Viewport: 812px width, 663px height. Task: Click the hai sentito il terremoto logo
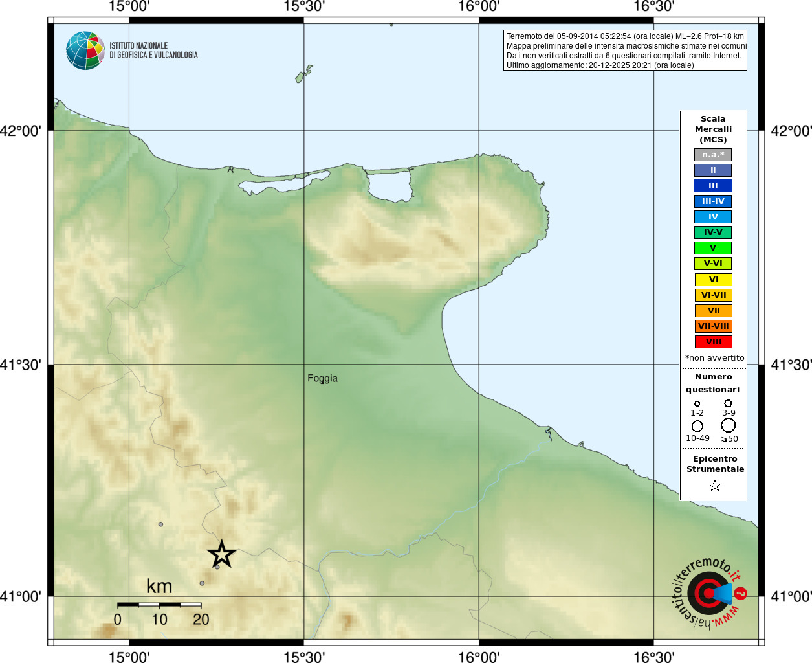click(x=710, y=592)
